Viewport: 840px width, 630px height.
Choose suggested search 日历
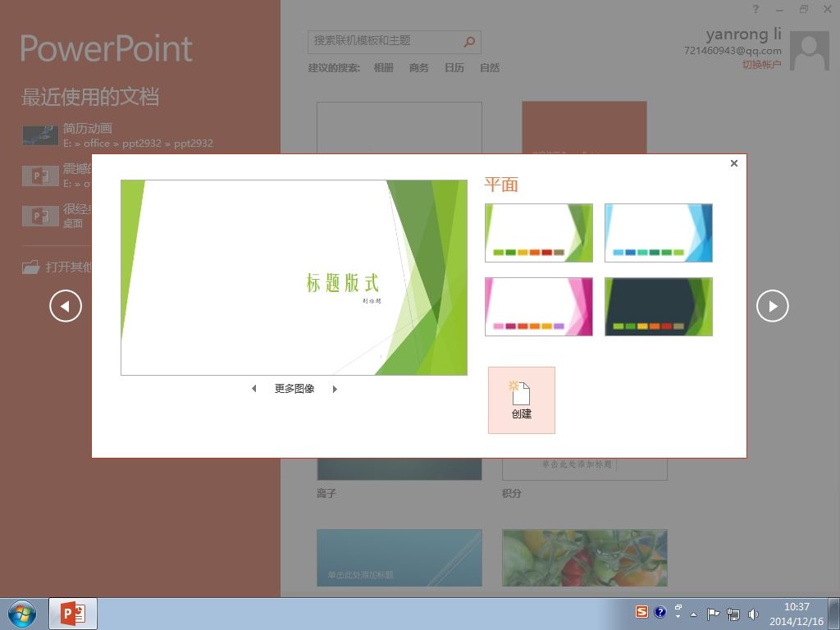454,67
